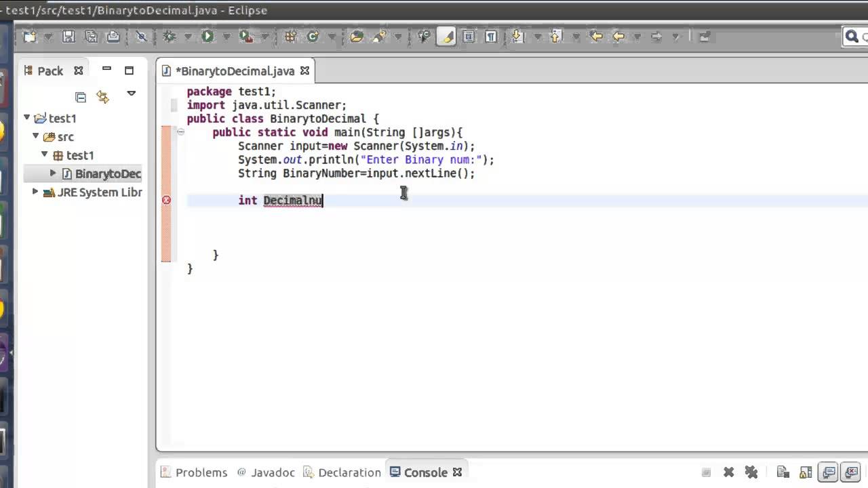The image size is (868, 488).
Task: Switch to the Declaration tab
Action: click(342, 472)
